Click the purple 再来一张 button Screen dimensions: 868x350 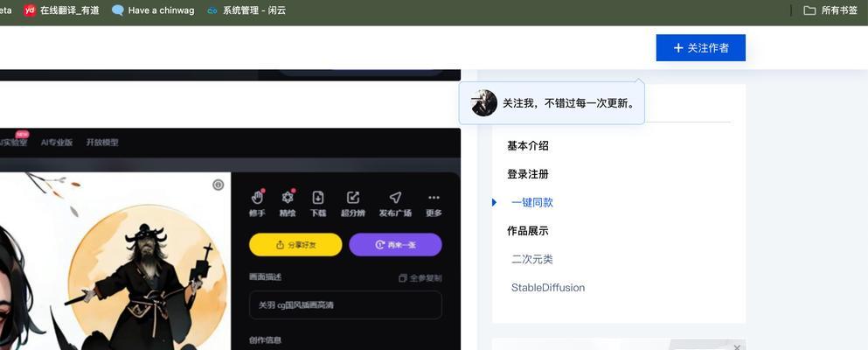[x=395, y=245]
